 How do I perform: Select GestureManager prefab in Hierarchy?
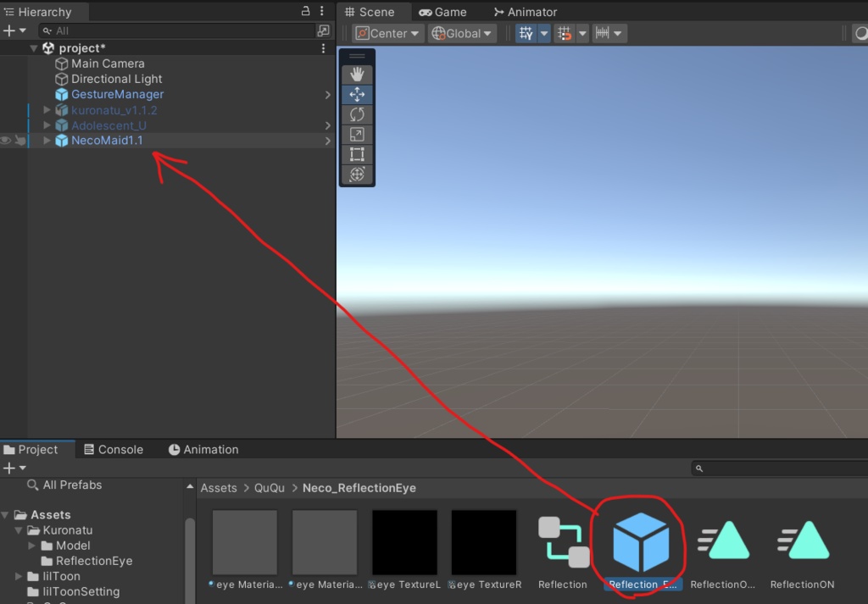click(x=117, y=94)
